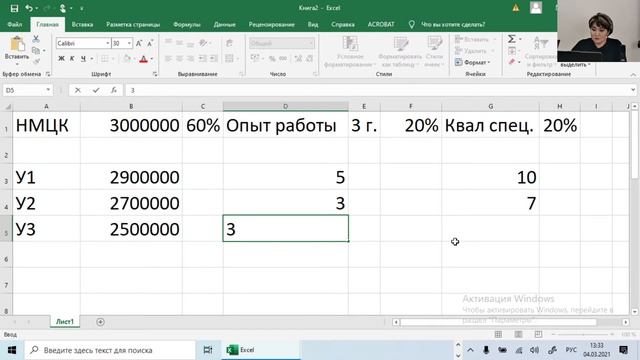Click the text orientation icon
Image resolution: width=640 pixels, height=360 pixels.
203,43
